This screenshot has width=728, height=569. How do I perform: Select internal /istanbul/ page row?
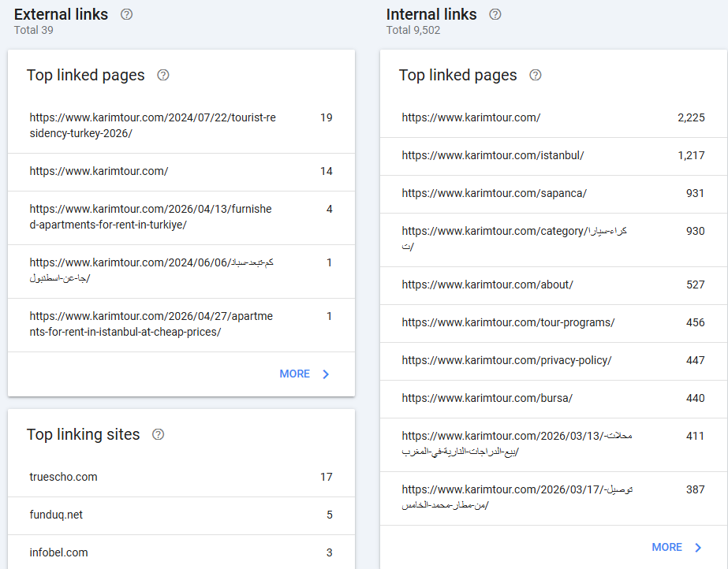click(x=554, y=156)
